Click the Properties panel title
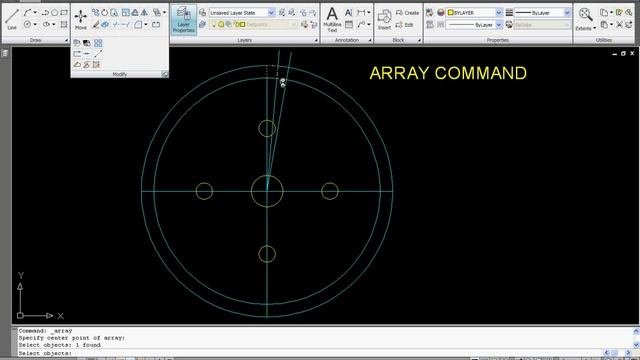The height and width of the screenshot is (360, 640). 498,40
